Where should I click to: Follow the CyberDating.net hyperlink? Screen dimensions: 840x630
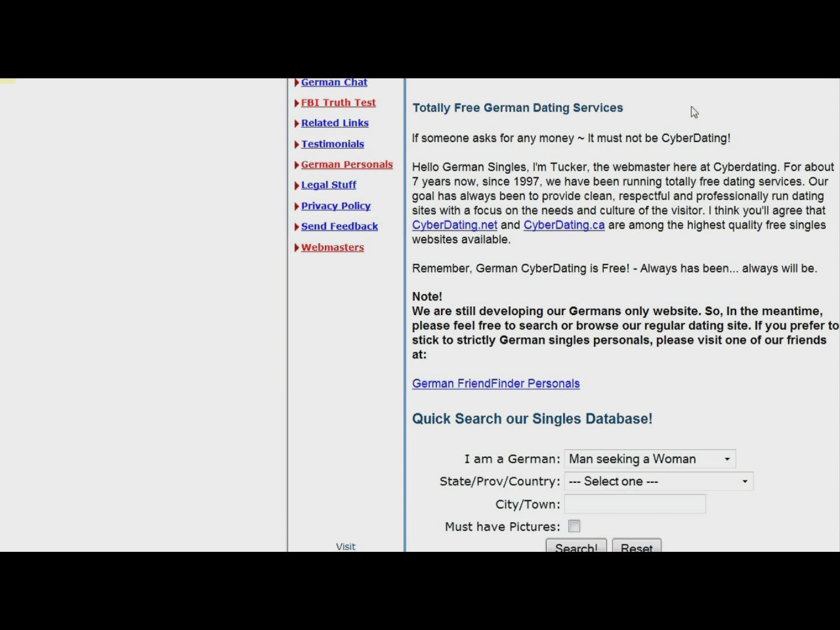point(454,225)
